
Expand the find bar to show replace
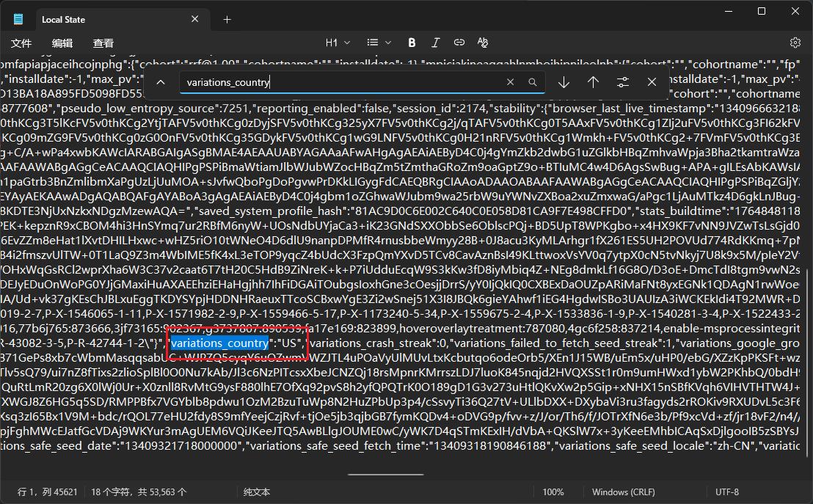[x=161, y=82]
